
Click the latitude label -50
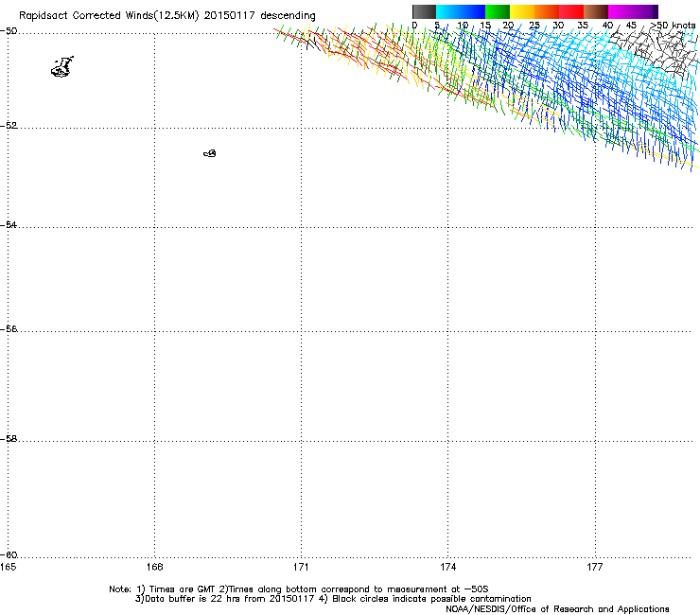click(9, 31)
